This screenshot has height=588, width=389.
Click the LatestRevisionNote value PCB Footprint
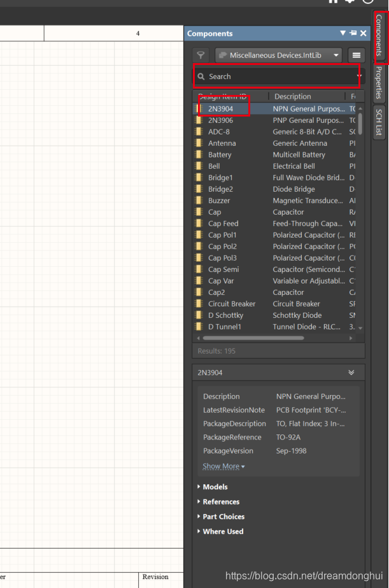311,410
